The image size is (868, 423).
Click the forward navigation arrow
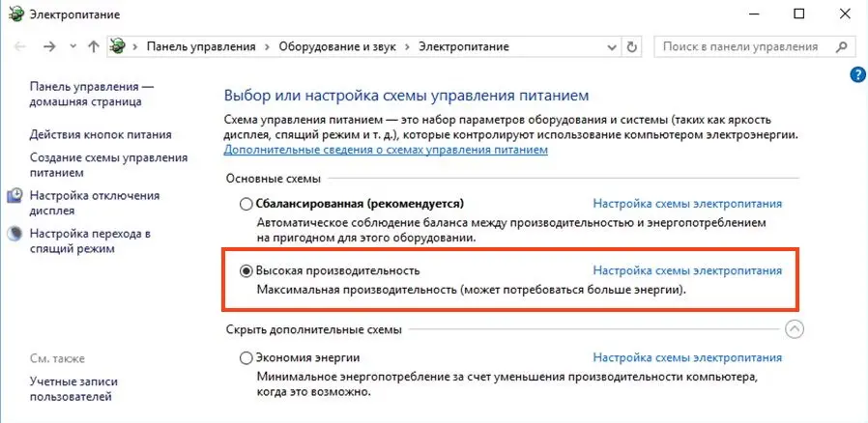[x=50, y=46]
